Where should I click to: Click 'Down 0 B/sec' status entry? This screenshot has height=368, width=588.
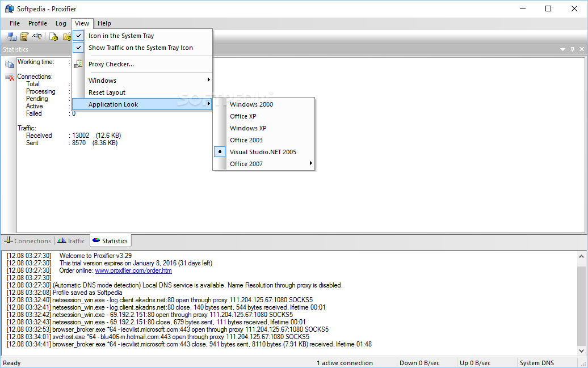419,363
